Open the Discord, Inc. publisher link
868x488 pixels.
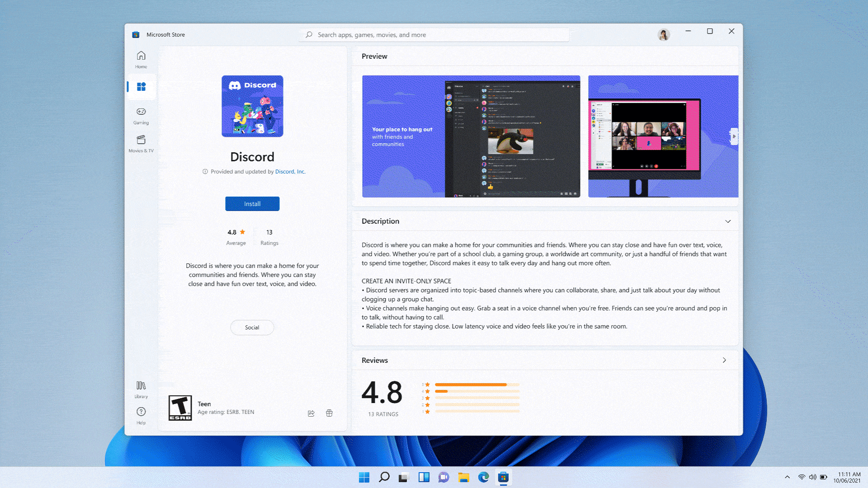[x=290, y=172]
